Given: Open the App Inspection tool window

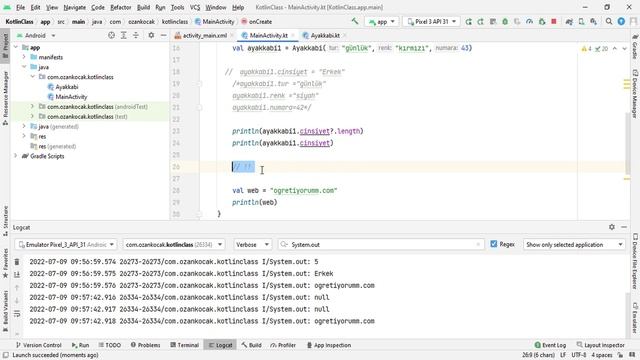Looking at the screenshot, I should (329, 345).
